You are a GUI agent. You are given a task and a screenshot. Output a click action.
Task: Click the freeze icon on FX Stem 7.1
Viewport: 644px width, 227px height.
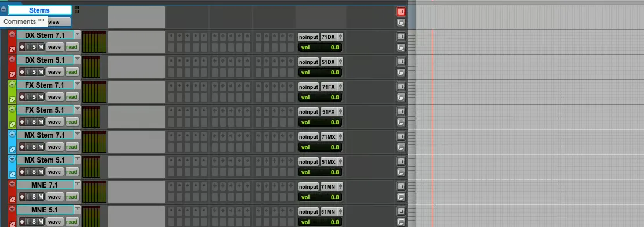[x=401, y=87]
